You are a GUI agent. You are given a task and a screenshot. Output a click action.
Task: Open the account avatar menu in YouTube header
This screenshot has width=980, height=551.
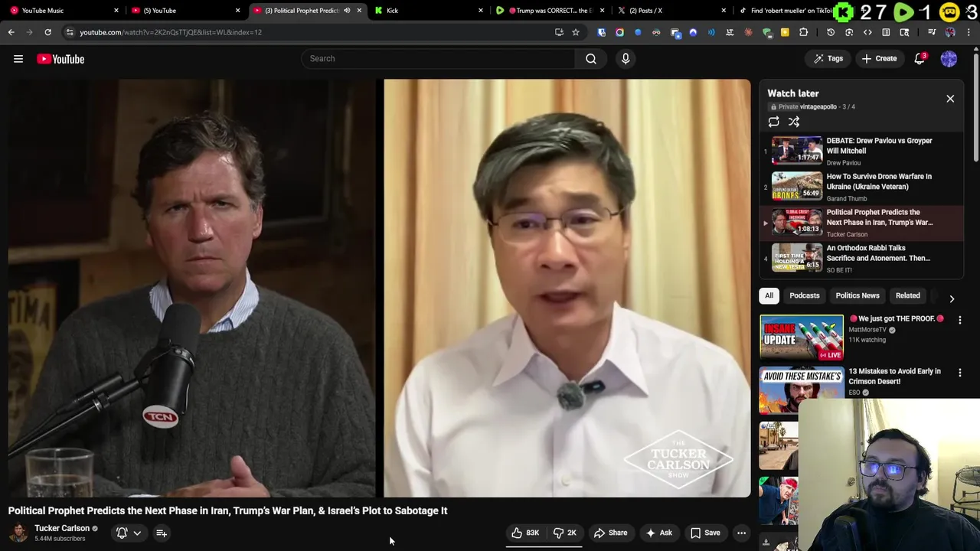point(949,59)
